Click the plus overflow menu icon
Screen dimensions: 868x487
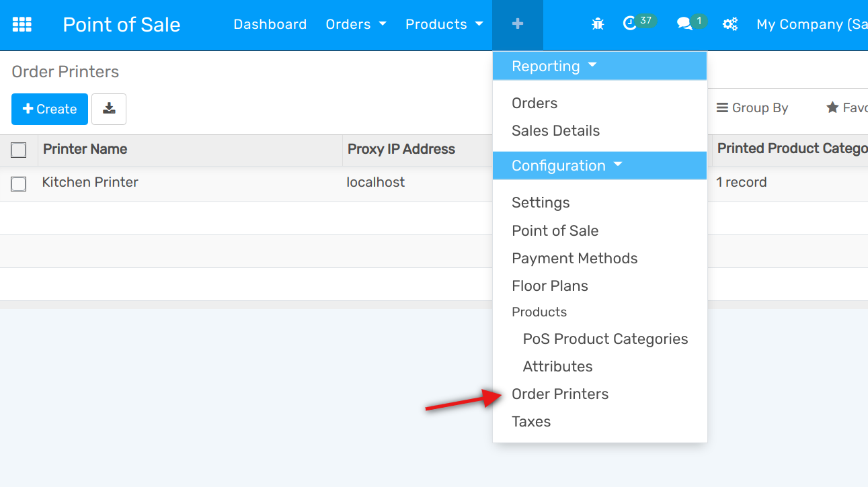tap(517, 25)
